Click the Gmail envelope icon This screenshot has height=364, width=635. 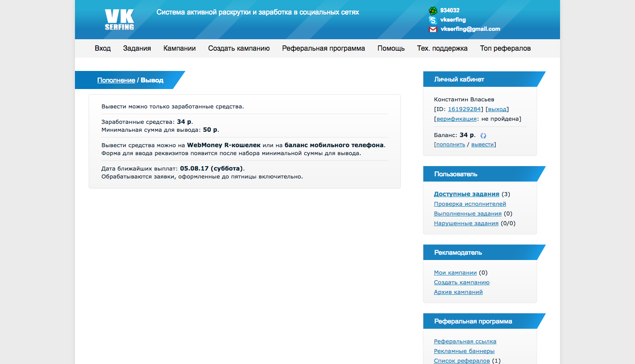tap(433, 30)
